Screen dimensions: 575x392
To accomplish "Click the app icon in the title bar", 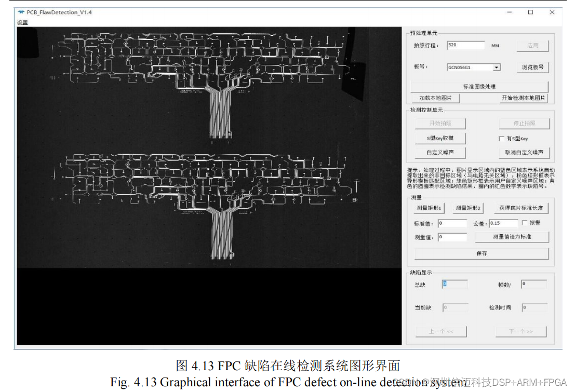I will 21,12.
